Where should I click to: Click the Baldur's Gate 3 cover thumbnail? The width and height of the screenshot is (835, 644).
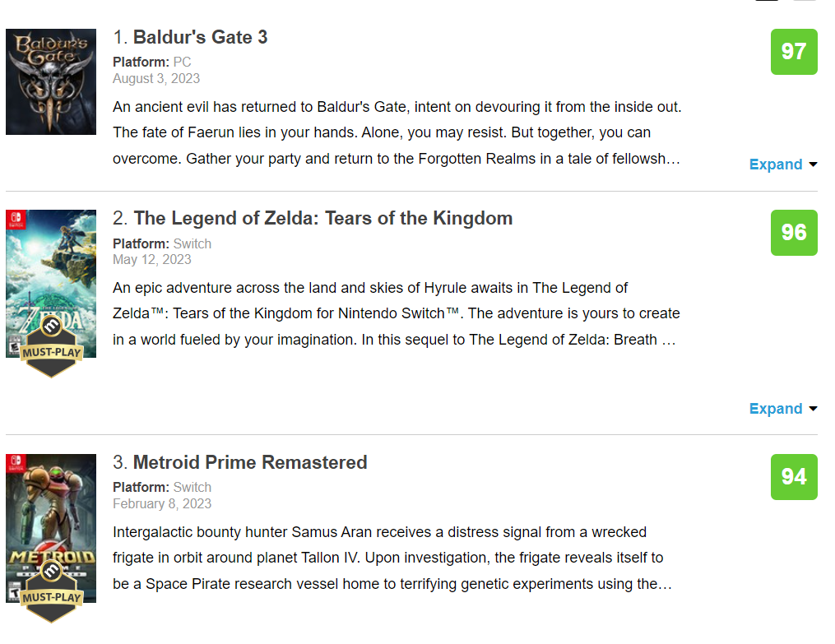click(x=51, y=81)
